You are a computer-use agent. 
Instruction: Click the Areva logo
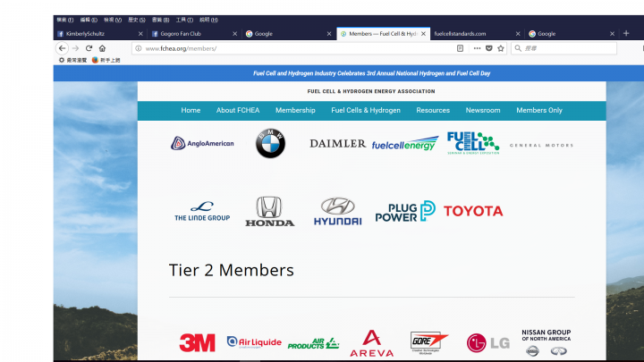click(x=372, y=343)
